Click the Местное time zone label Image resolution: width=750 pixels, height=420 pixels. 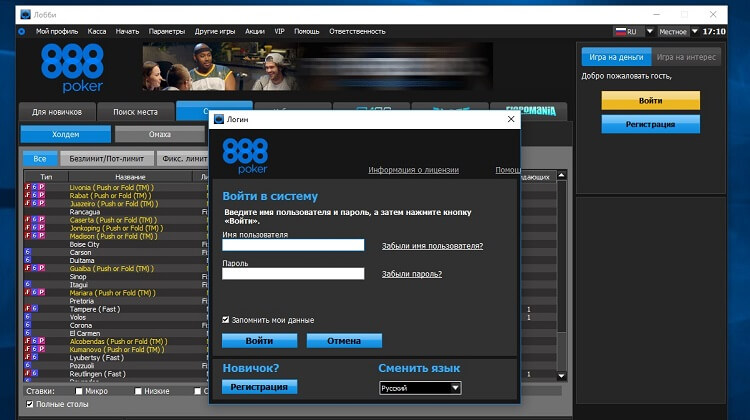pyautogui.click(x=673, y=32)
